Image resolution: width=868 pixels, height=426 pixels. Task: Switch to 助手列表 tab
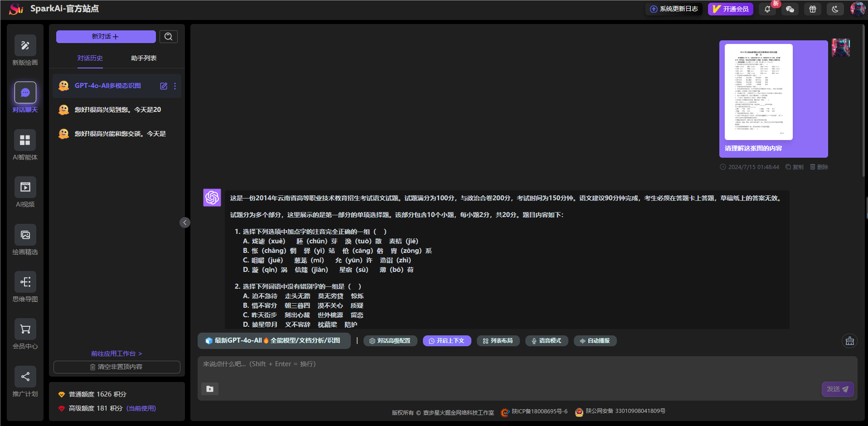144,58
